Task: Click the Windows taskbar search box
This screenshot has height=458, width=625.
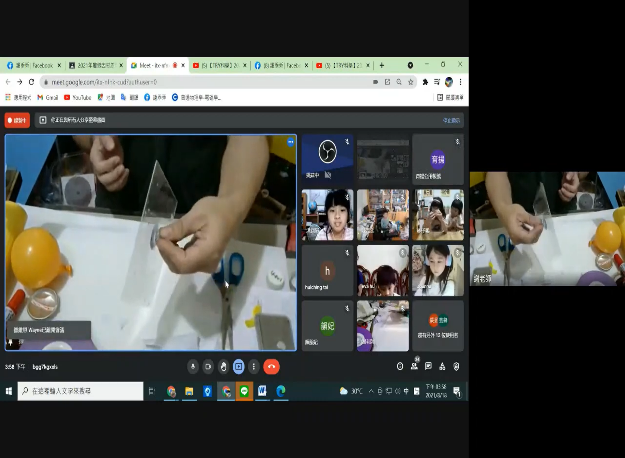Action: point(80,391)
